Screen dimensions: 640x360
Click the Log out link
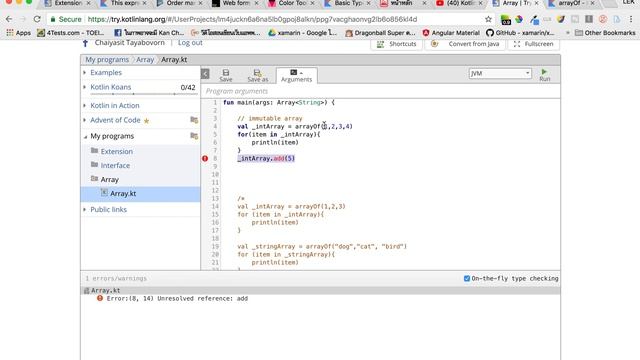point(190,42)
